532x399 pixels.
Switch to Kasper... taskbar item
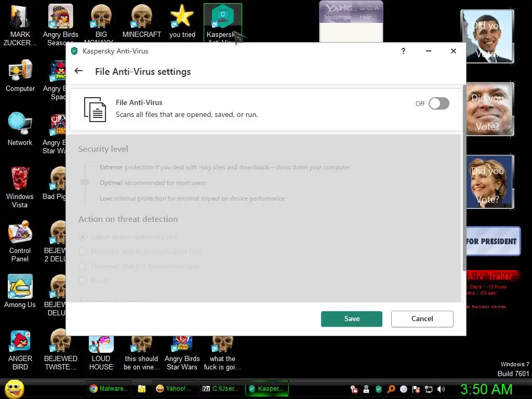coord(267,389)
